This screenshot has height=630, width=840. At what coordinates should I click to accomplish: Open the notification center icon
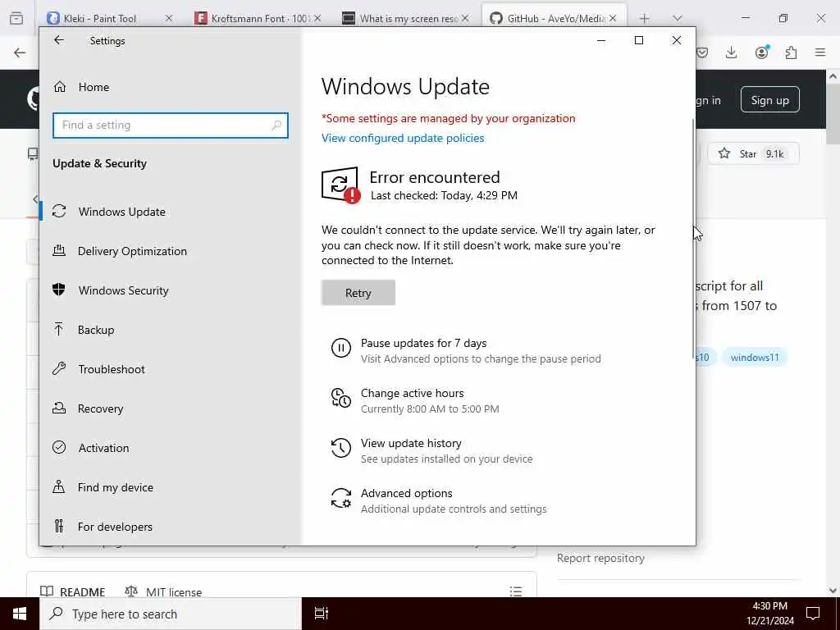click(813, 614)
